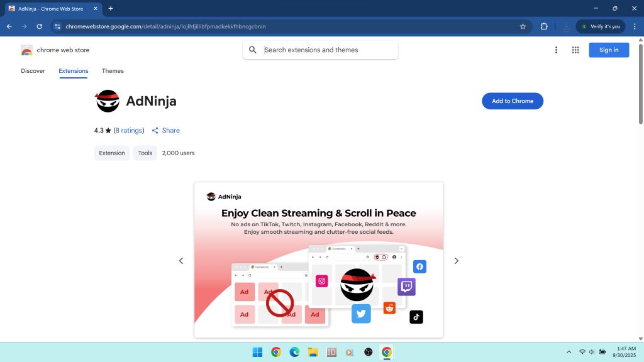This screenshot has width=644, height=362.
Task: Click the AdNinja ninja logo
Action: (x=108, y=101)
